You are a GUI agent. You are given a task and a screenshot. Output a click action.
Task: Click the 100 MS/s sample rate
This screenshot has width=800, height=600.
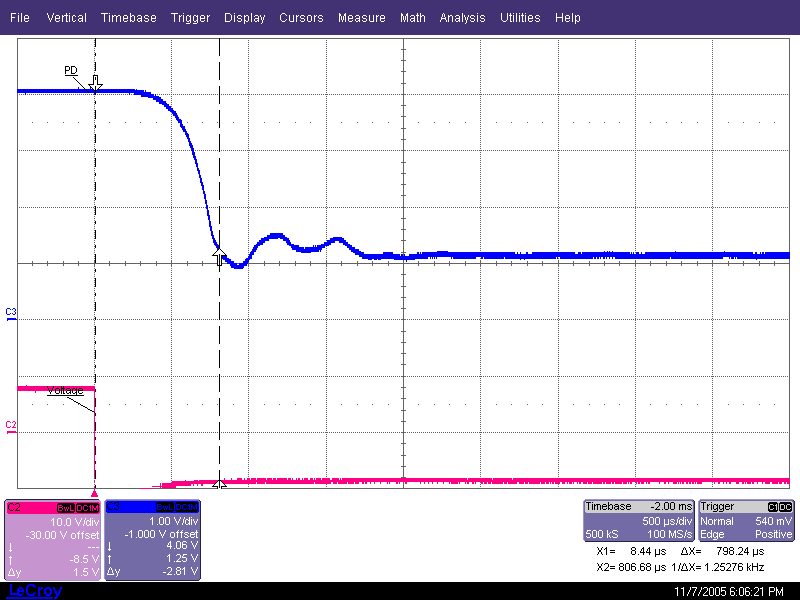pos(669,534)
